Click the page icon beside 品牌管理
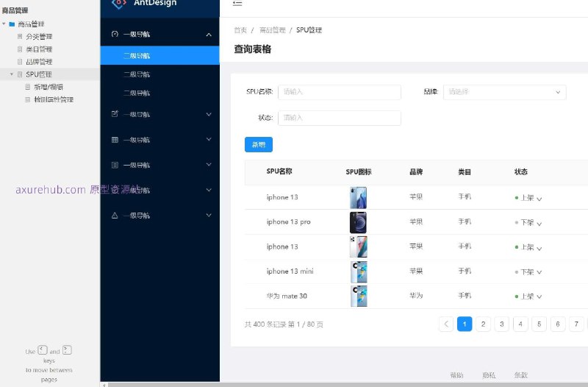The width and height of the screenshot is (588, 387). click(x=20, y=62)
